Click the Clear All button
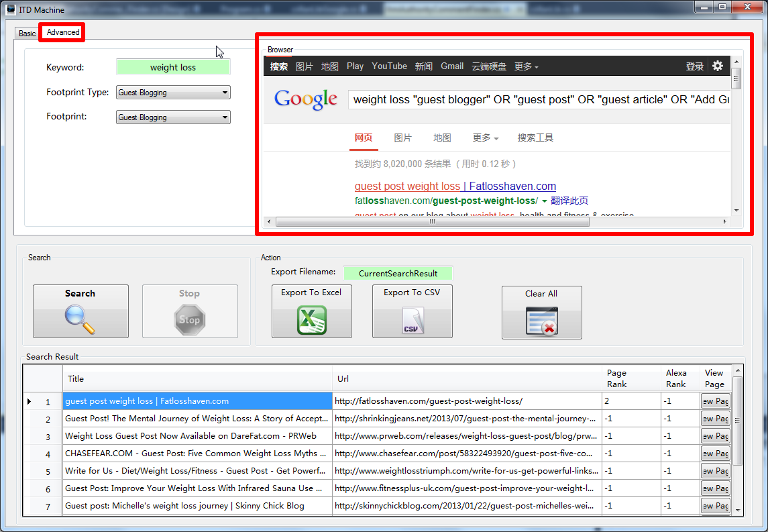Image resolution: width=768 pixels, height=532 pixels. [542, 313]
